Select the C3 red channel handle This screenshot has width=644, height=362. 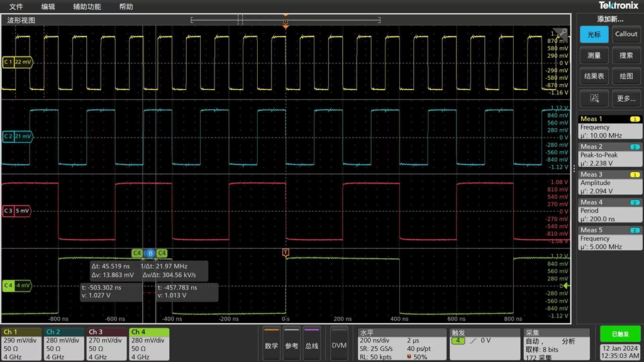point(17,211)
